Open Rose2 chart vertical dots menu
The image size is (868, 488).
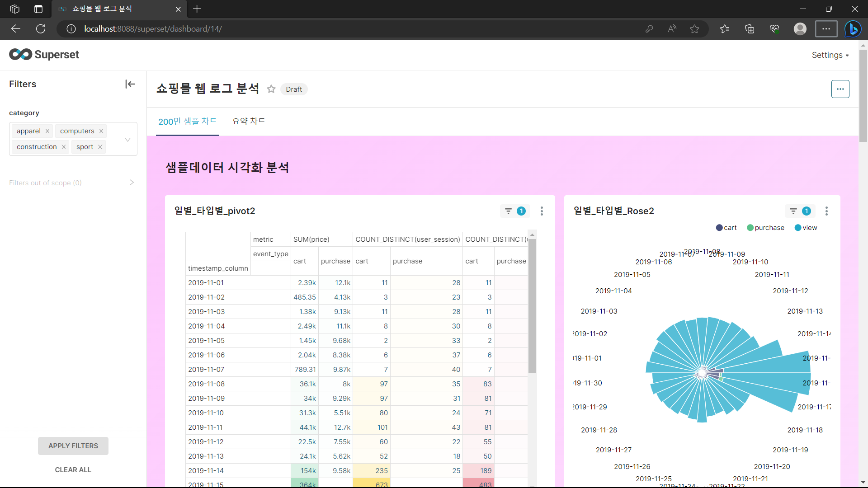pos(826,211)
